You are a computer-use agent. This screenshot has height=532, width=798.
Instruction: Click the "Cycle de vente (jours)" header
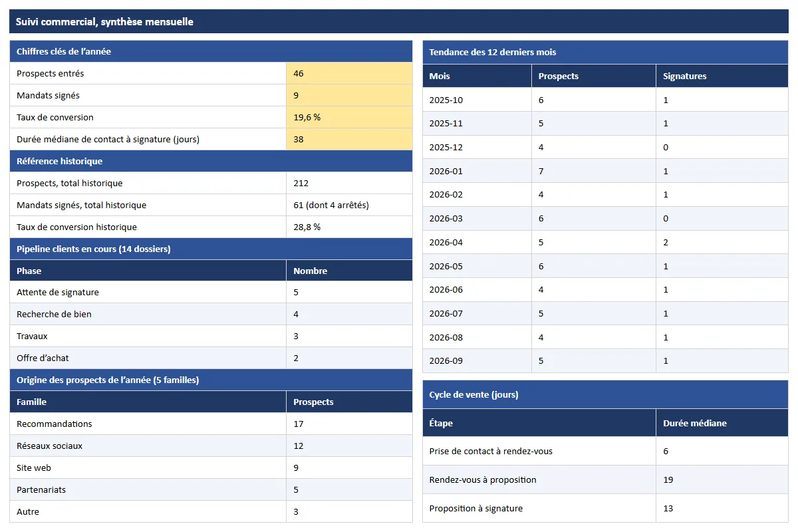coord(605,394)
